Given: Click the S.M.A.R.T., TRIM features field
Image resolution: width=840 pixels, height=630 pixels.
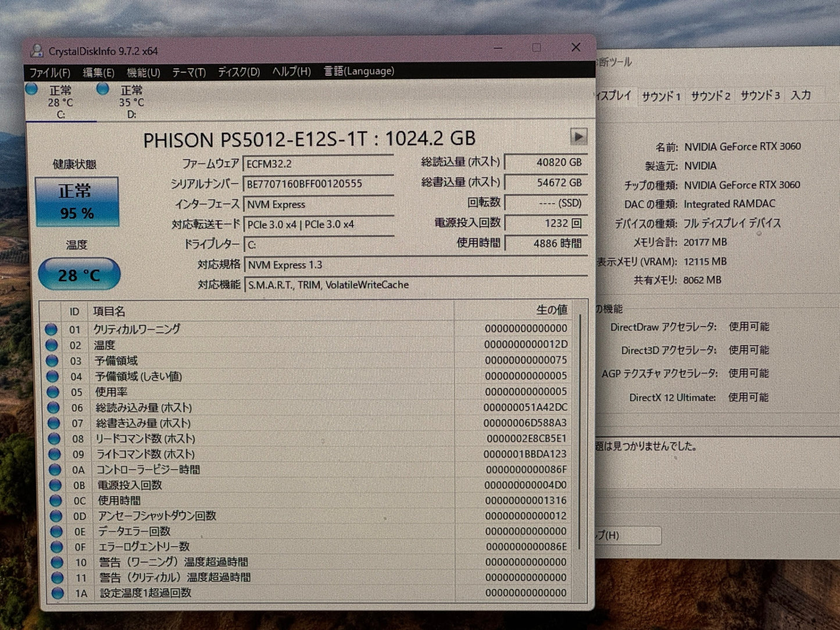Looking at the screenshot, I should point(416,285).
